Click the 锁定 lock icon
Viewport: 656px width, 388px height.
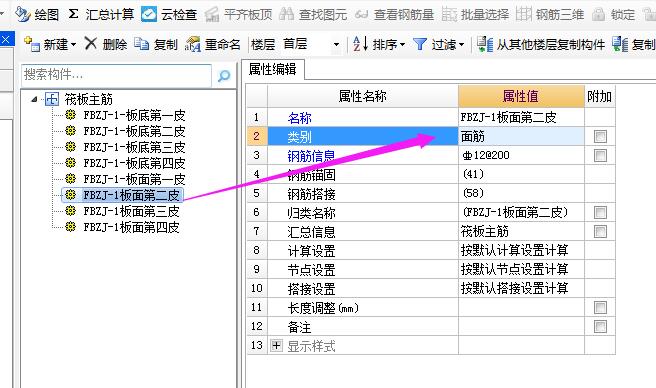click(x=599, y=15)
